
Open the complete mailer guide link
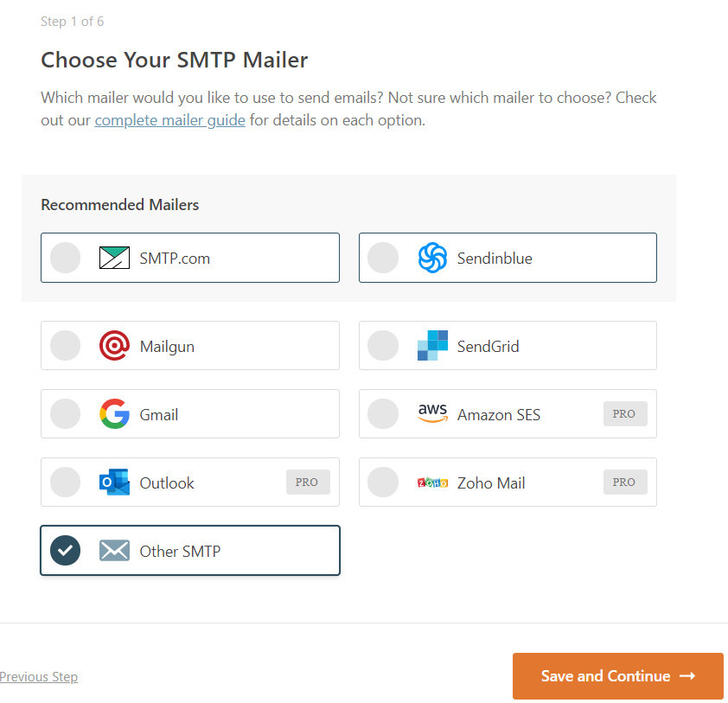(170, 120)
